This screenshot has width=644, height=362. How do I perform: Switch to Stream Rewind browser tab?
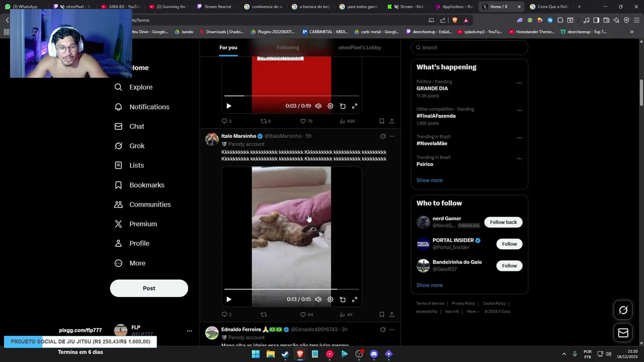(x=214, y=7)
